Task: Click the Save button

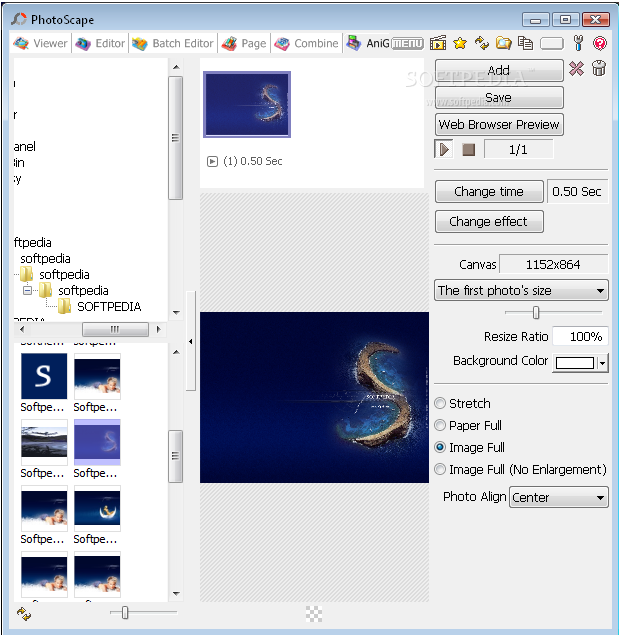Action: point(499,98)
